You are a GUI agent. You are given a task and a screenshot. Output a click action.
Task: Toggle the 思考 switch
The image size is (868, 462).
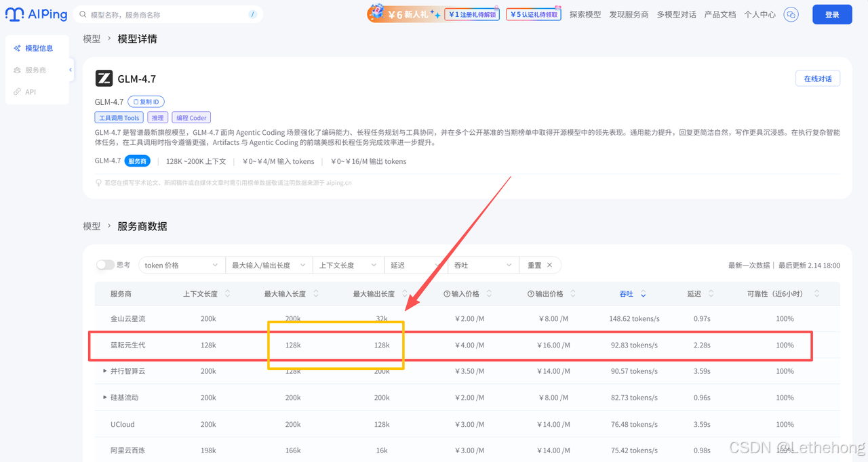tap(105, 265)
